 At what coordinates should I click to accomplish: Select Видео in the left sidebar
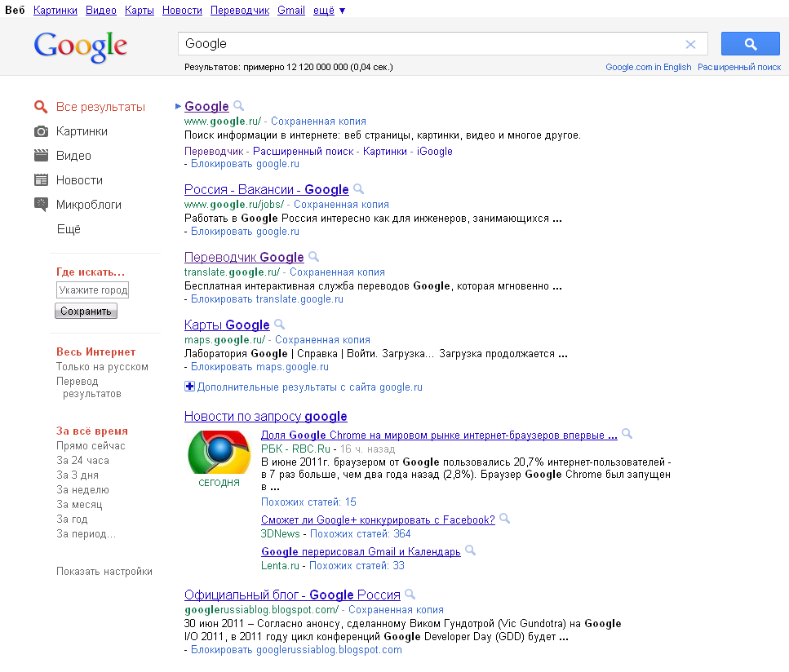[73, 156]
